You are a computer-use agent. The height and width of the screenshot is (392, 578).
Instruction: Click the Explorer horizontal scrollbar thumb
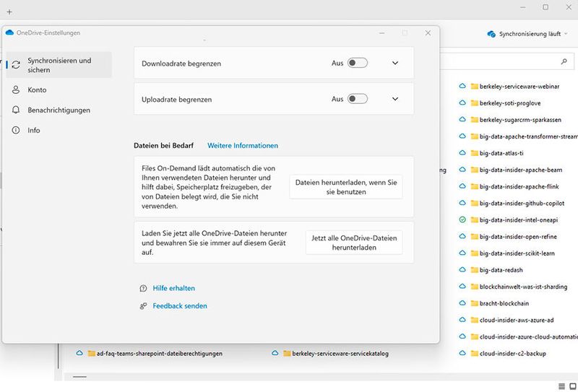click(x=79, y=377)
